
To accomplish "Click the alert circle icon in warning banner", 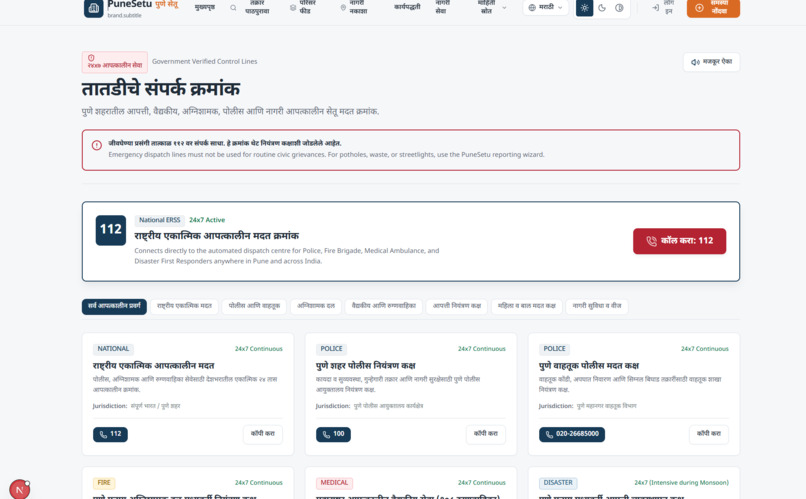I will (97, 145).
